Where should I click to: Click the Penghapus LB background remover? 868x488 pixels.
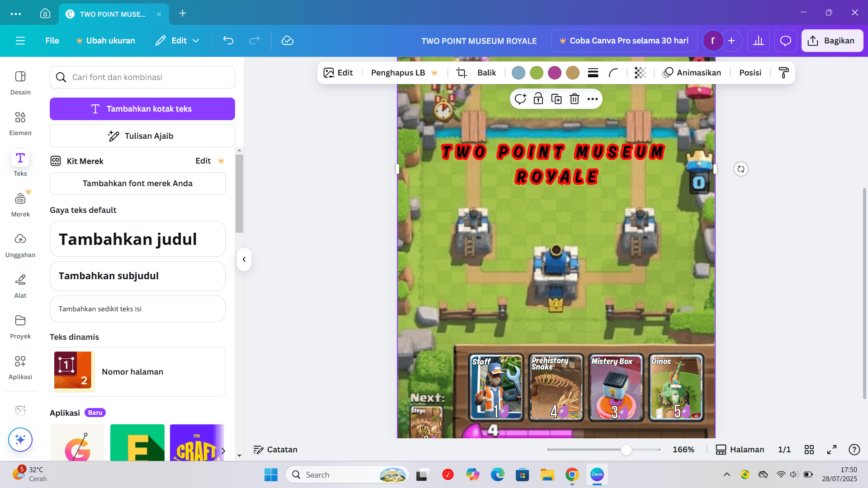(x=404, y=73)
